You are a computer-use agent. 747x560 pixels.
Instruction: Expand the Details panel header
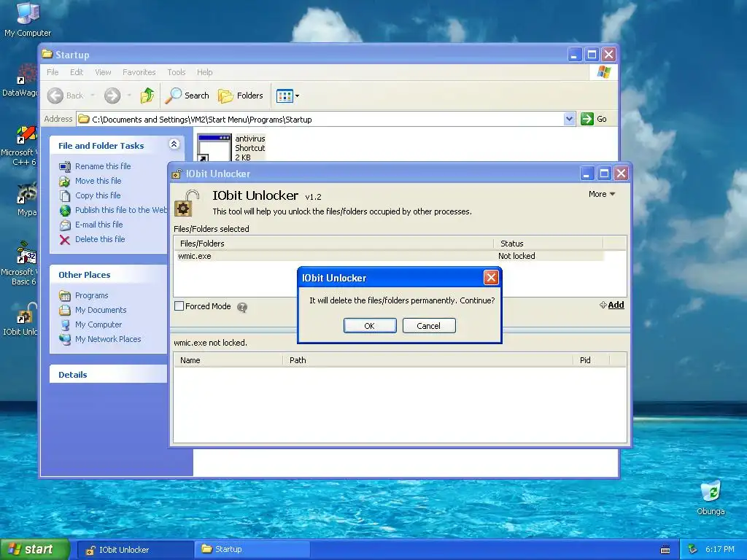coord(109,374)
